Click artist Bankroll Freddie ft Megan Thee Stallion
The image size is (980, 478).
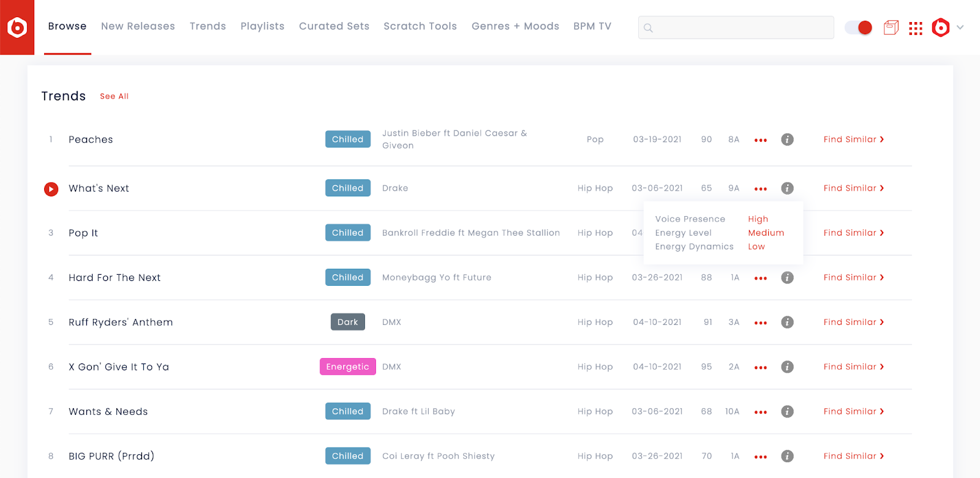click(471, 233)
